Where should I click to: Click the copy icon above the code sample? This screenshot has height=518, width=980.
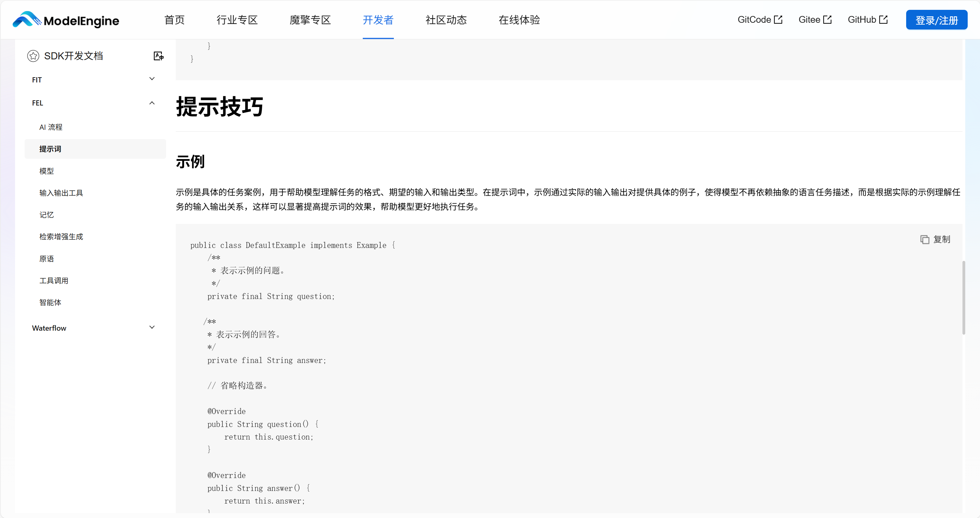click(x=926, y=239)
